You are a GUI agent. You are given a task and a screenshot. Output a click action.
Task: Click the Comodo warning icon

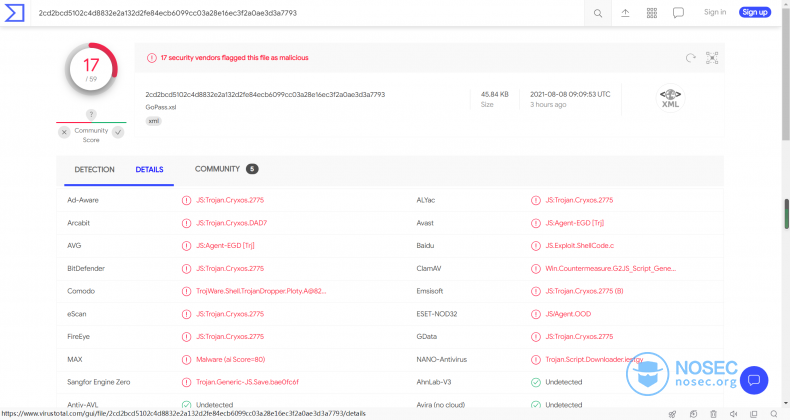pyautogui.click(x=186, y=292)
